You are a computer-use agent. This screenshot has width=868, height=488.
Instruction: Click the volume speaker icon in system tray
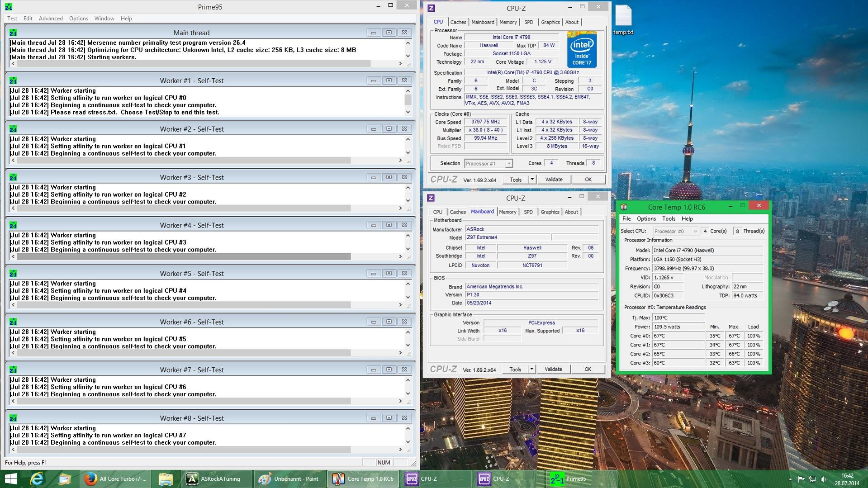click(x=824, y=479)
